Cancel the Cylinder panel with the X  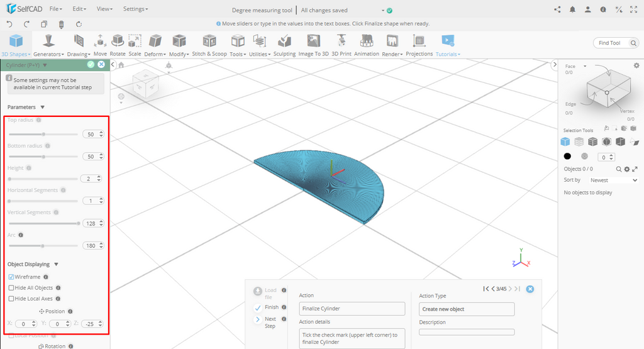click(x=101, y=65)
